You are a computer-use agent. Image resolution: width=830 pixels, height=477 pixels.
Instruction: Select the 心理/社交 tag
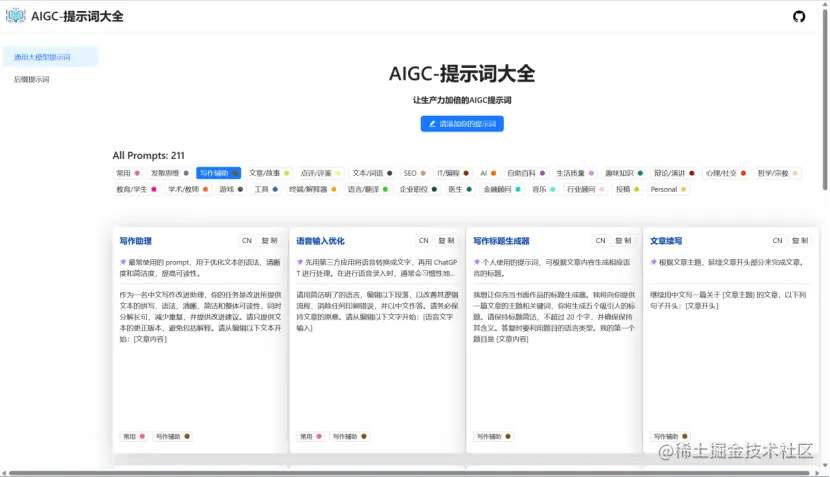click(x=725, y=173)
